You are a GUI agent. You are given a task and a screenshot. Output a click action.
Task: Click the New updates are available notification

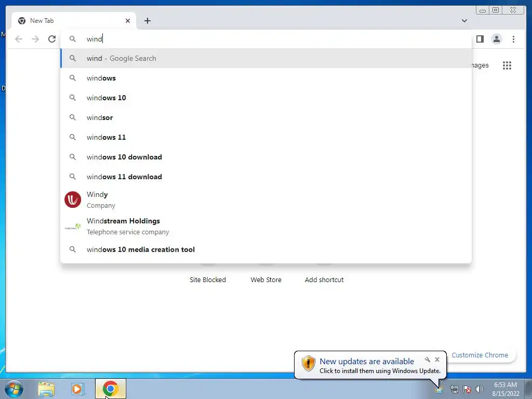tap(370, 365)
